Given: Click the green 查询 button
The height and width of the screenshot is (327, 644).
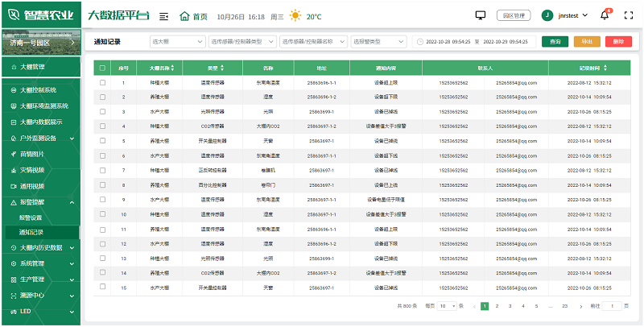Looking at the screenshot, I should click(x=555, y=41).
